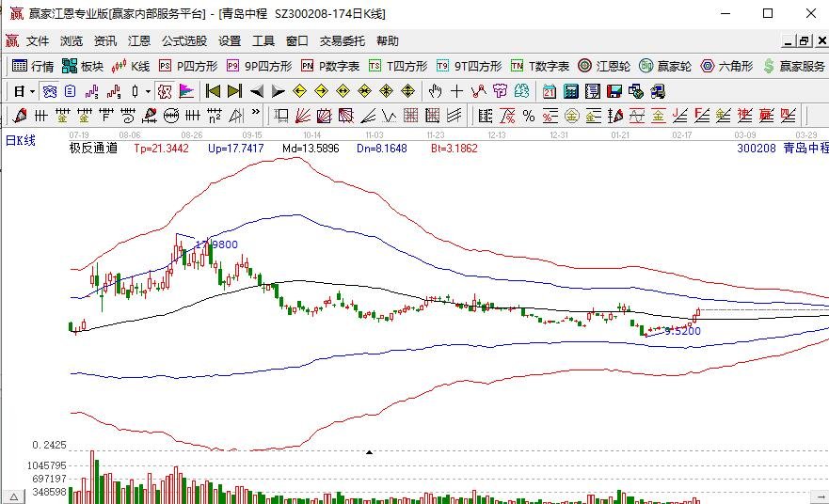Jump to last bar arrow icon
Screen dimensions: 829x504
[234, 91]
